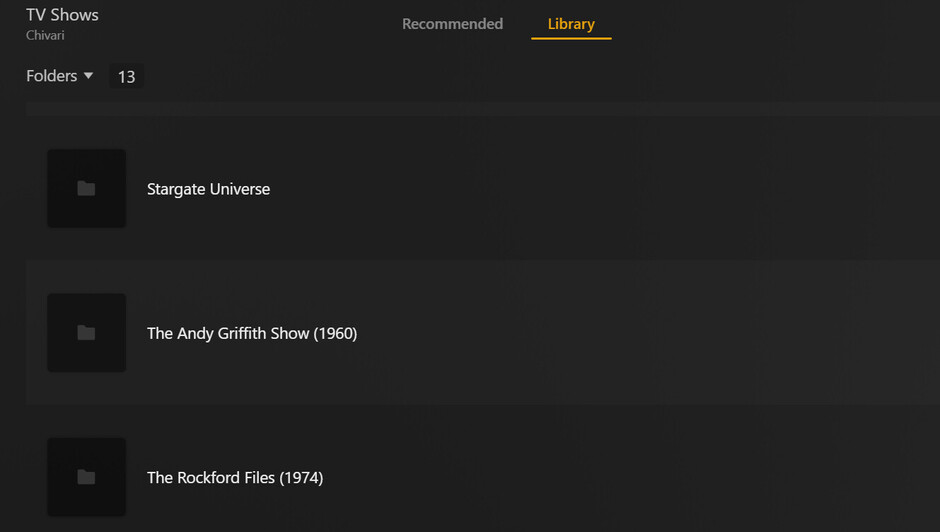Switch to the Recommended tab

click(452, 24)
